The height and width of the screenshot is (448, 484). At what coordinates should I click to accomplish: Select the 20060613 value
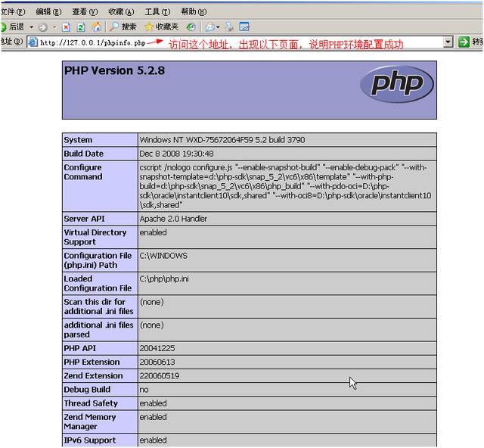coord(157,362)
